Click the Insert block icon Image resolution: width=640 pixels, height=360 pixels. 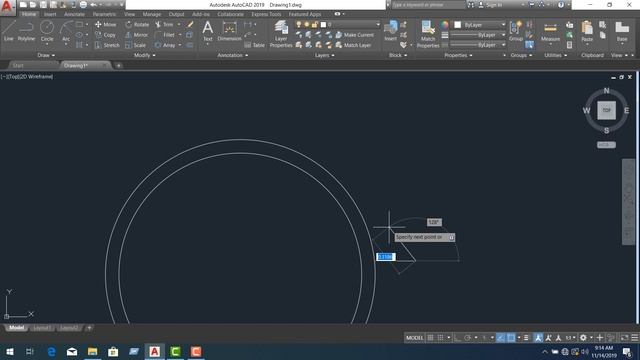click(x=391, y=31)
